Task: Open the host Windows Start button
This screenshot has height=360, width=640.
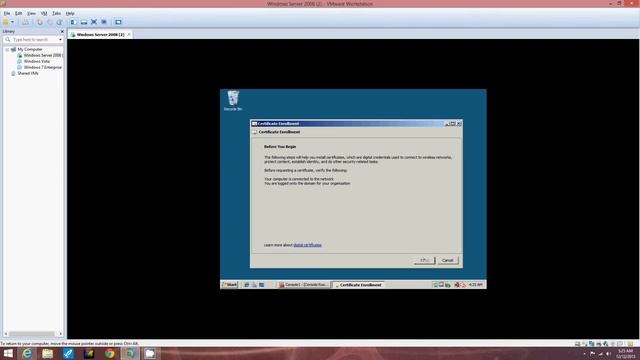Action: [8, 353]
